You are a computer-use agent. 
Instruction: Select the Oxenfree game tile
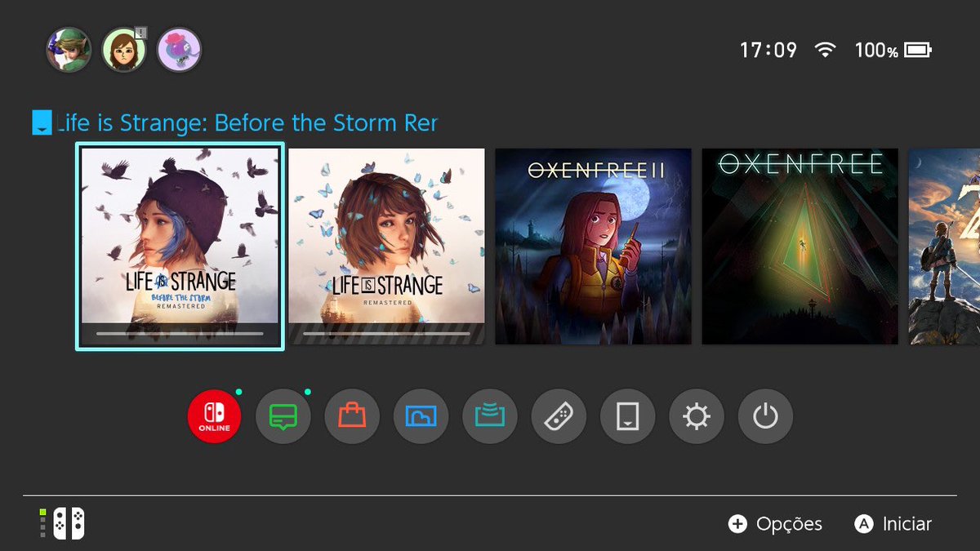click(x=800, y=247)
